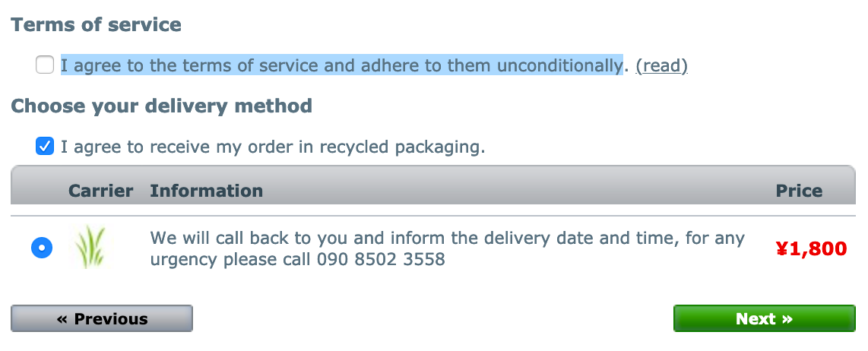
Task: Click the Choose your delivery method heading
Action: [162, 106]
